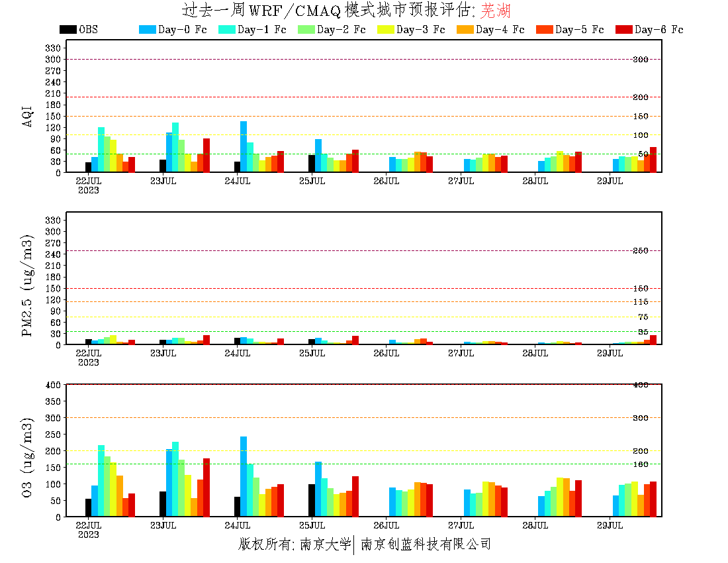Click the 29JUL date label under AQI chart
This screenshot has width=728, height=563.
point(610,181)
